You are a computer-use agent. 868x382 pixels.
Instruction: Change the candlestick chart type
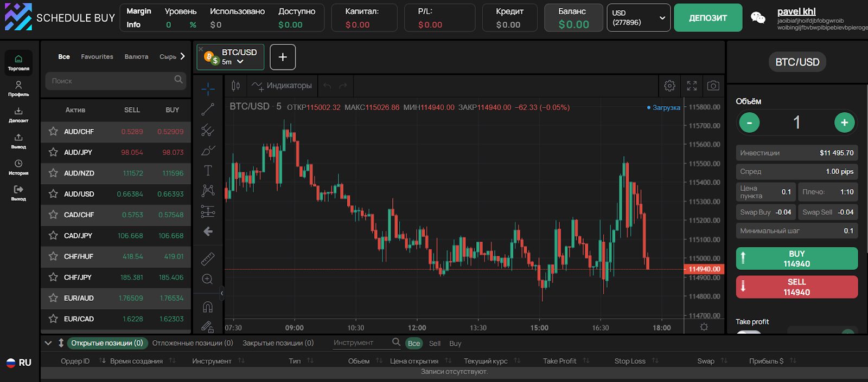pyautogui.click(x=235, y=86)
